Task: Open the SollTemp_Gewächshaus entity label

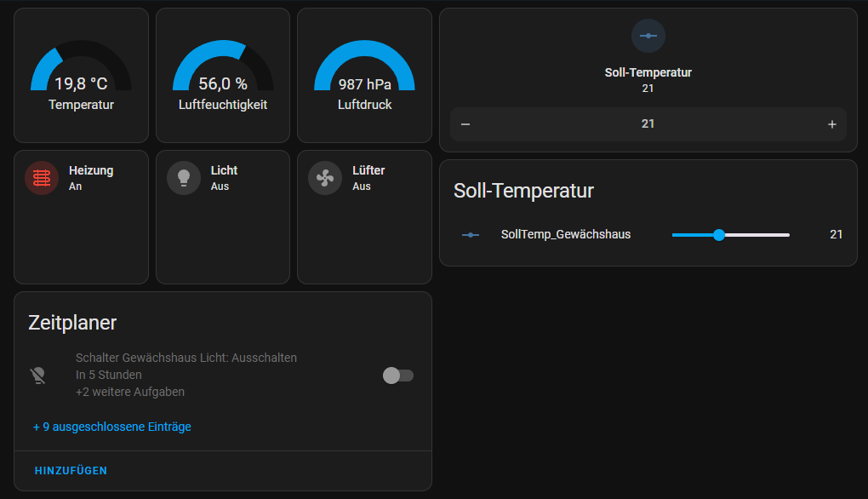Action: click(x=566, y=234)
